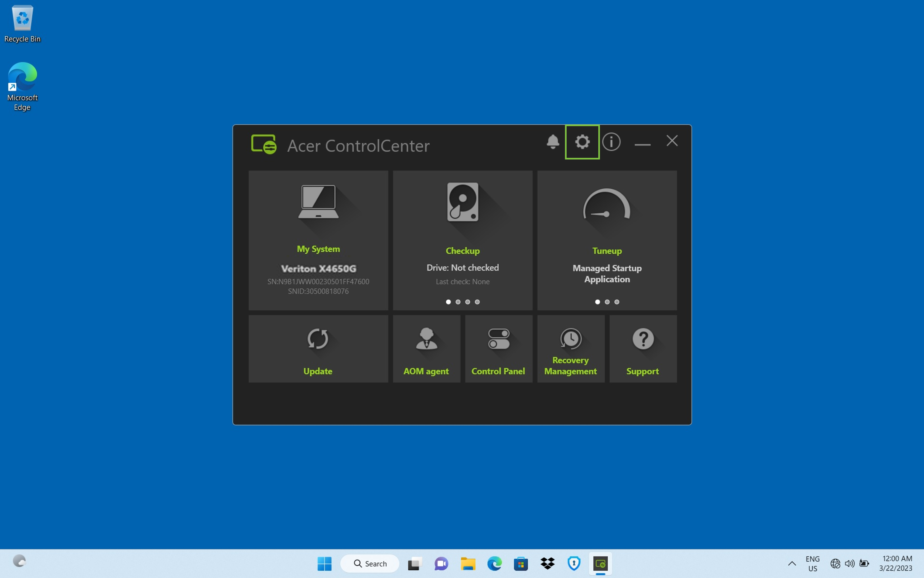
Task: Open Recovery Management tile
Action: tap(571, 349)
